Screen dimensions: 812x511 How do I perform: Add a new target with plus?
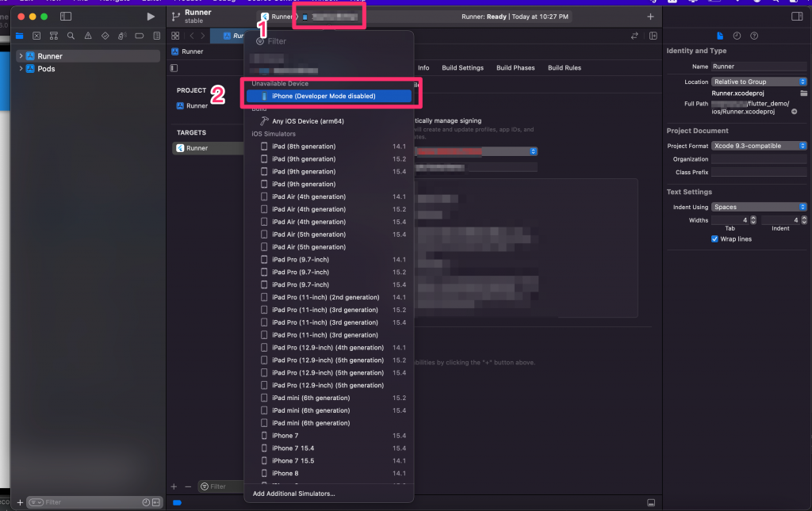pos(174,486)
